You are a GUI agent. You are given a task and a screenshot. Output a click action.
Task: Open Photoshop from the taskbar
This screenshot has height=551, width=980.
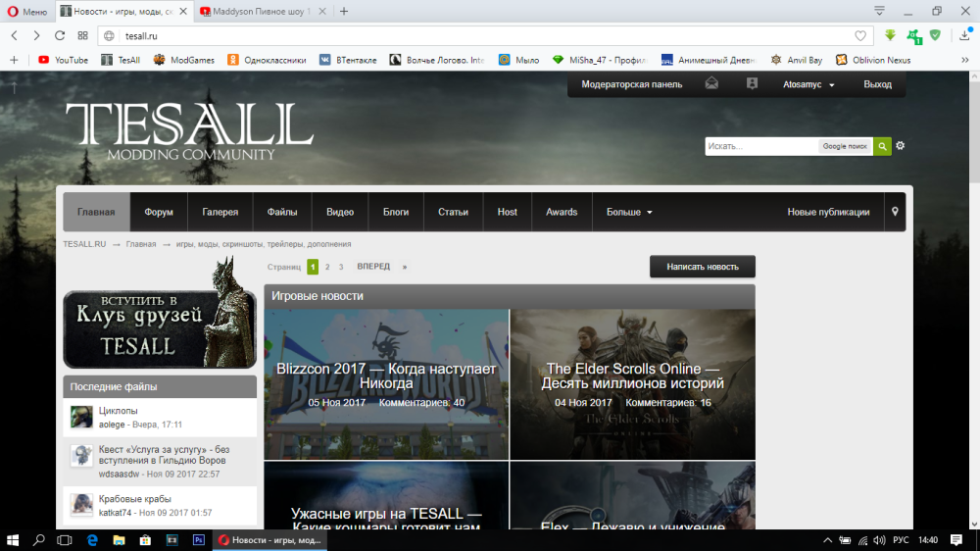coord(199,540)
